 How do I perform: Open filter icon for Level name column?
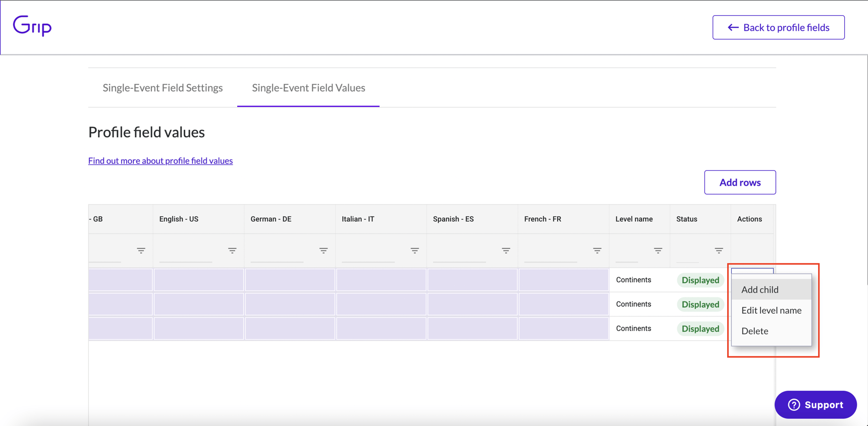pyautogui.click(x=658, y=250)
